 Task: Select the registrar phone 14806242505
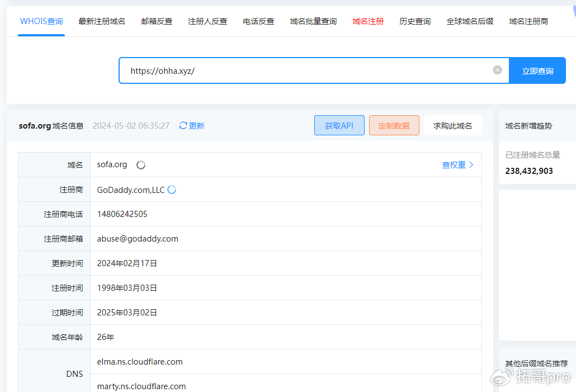pyautogui.click(x=122, y=214)
